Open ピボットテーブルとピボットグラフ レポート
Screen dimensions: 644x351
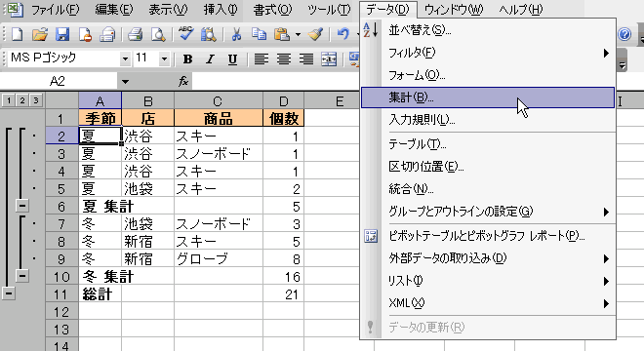[488, 236]
